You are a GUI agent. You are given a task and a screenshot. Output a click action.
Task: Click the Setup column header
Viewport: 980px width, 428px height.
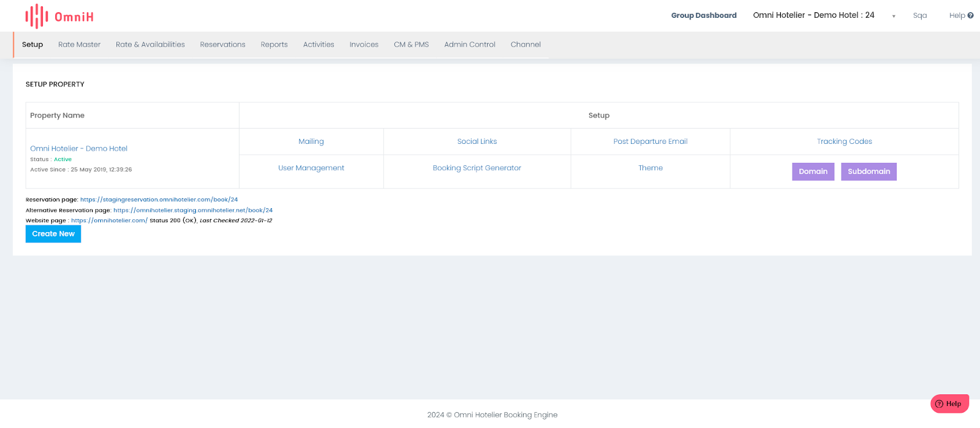click(599, 115)
